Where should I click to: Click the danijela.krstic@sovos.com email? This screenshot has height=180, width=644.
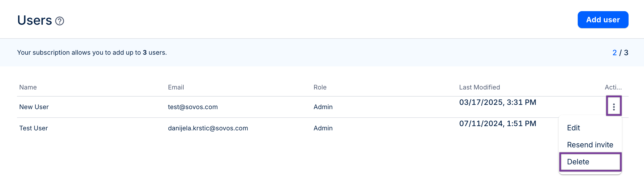point(208,128)
